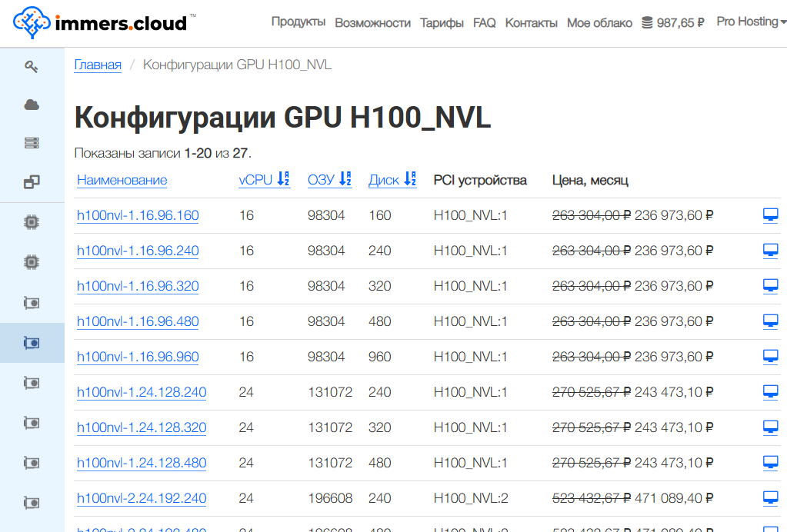
Task: Click the monitor icon for h100nvl-1.24.128.480
Action: tap(770, 463)
